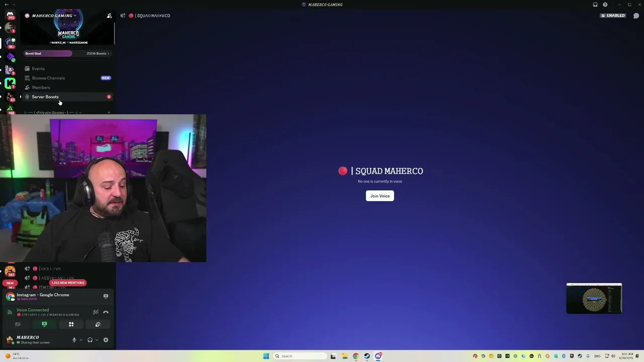Screen dimensions: 644x362
Task: Open Google Chrome from the taskbar
Action: pos(356,356)
